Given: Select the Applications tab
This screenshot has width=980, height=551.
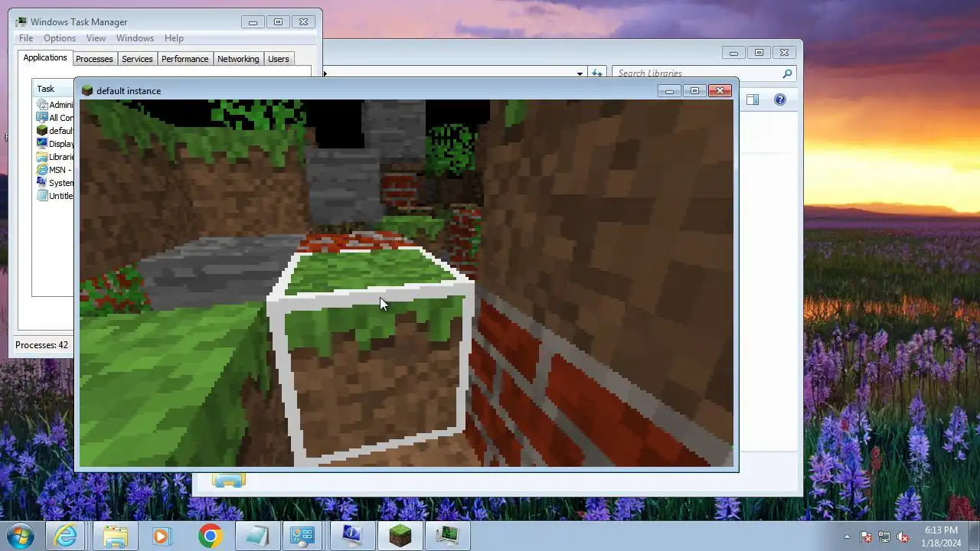Looking at the screenshot, I should click(x=45, y=58).
